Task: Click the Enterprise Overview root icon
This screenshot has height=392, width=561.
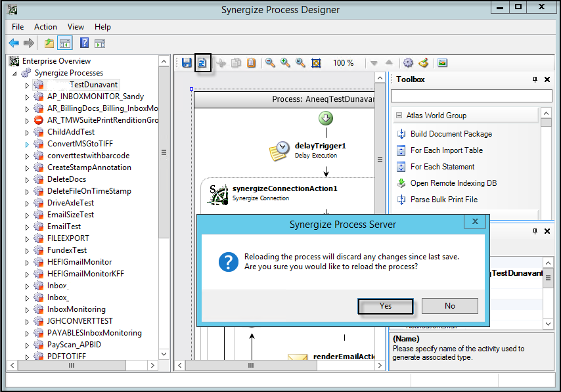Action: [14, 61]
